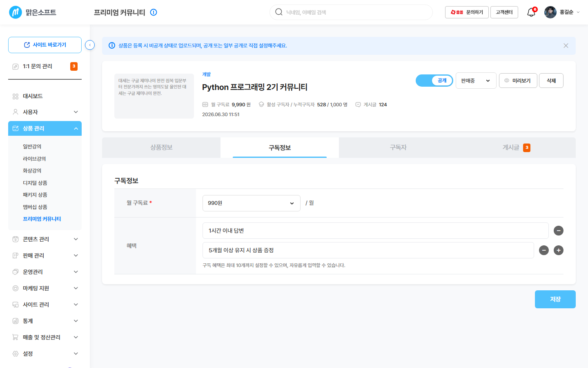Open the notification bell
The width and height of the screenshot is (588, 368).
coord(531,12)
